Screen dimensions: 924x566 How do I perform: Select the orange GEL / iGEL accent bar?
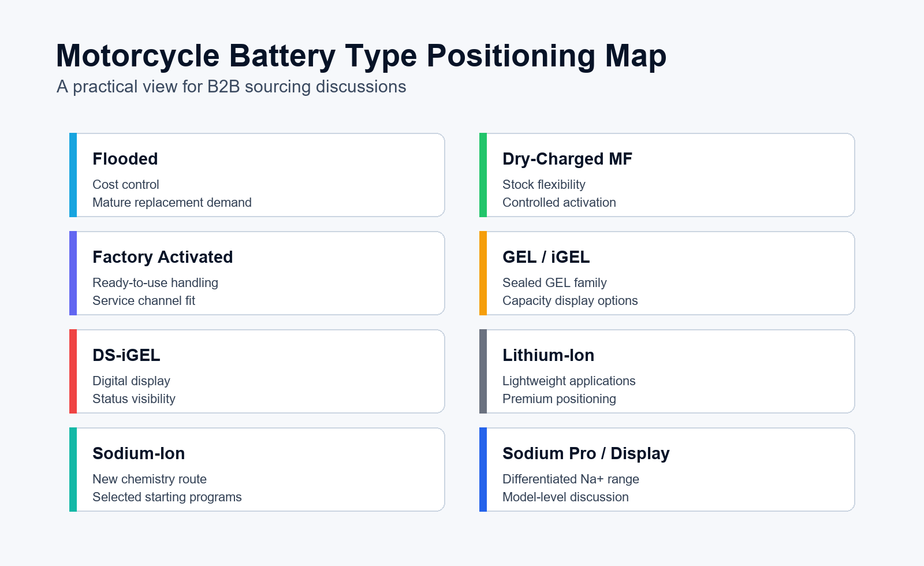coord(483,273)
